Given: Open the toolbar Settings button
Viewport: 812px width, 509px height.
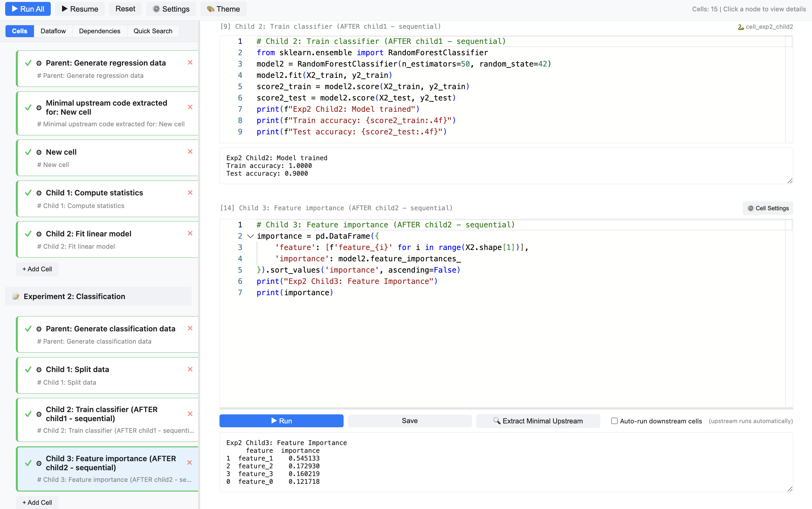Looking at the screenshot, I should coord(171,9).
